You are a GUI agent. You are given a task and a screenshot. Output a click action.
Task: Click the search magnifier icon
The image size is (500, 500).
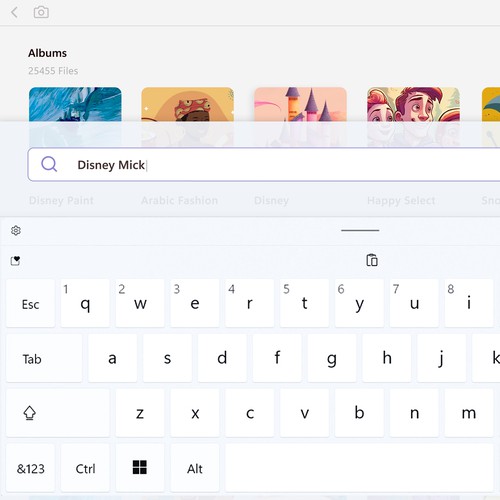[x=49, y=164]
